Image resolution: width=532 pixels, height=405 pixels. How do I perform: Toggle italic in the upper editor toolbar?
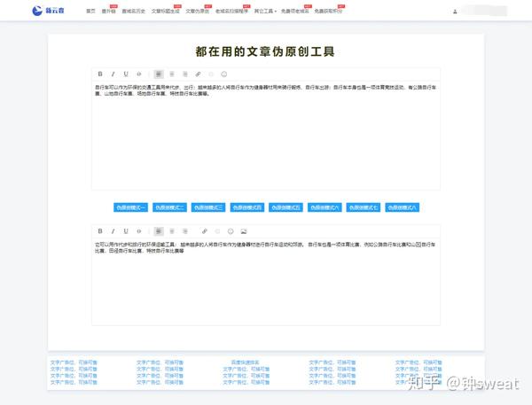click(x=113, y=74)
